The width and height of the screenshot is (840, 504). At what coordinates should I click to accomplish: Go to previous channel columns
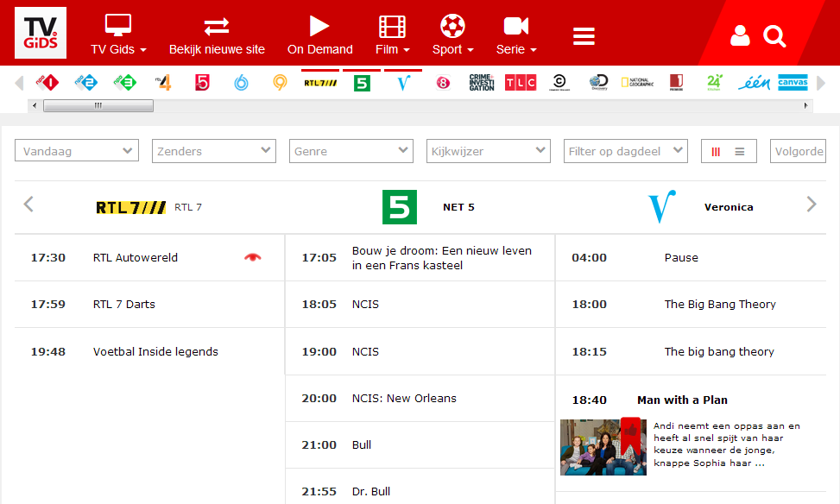click(29, 204)
